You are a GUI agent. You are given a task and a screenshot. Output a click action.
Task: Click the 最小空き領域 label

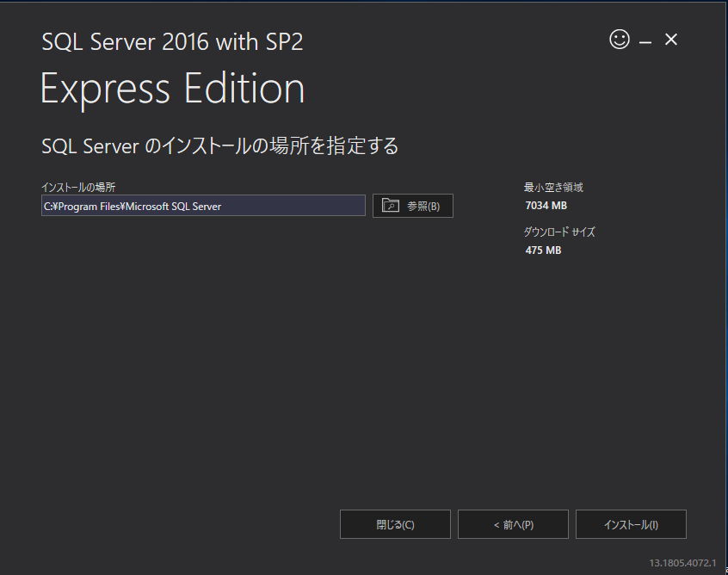pyautogui.click(x=553, y=187)
